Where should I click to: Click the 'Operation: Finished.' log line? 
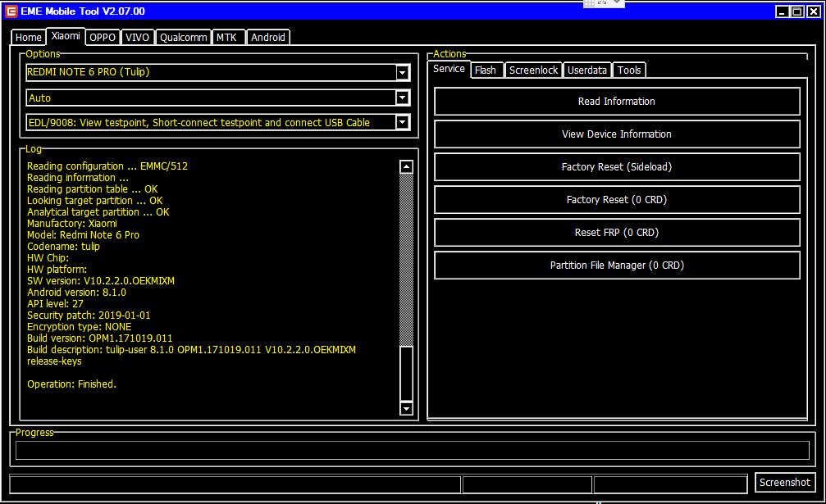point(71,384)
